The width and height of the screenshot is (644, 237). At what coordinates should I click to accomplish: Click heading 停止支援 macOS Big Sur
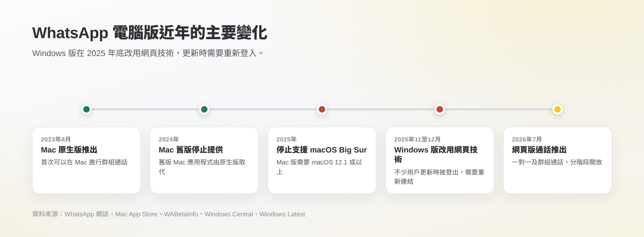(322, 150)
